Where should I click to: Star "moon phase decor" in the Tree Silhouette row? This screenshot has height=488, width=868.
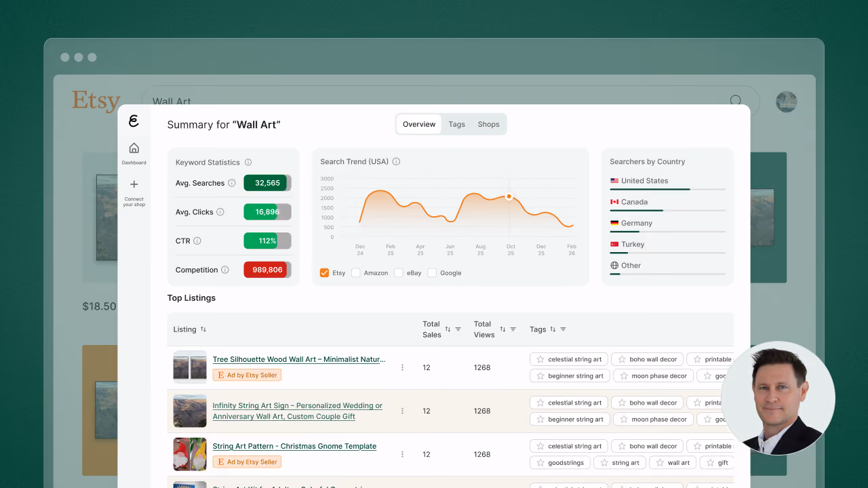(624, 375)
